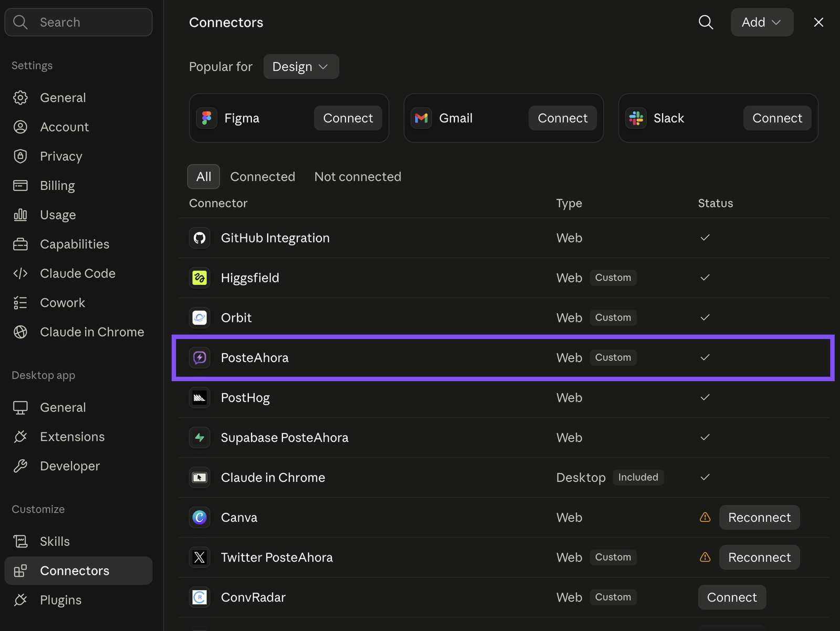Viewport: 840px width, 631px height.
Task: Click the Canva warning icon
Action: [705, 518]
